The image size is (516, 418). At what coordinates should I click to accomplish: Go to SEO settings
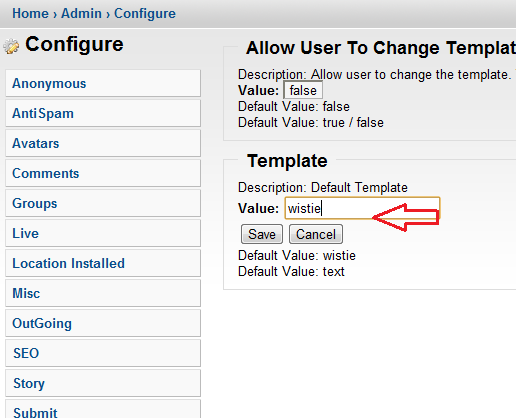coord(103,353)
